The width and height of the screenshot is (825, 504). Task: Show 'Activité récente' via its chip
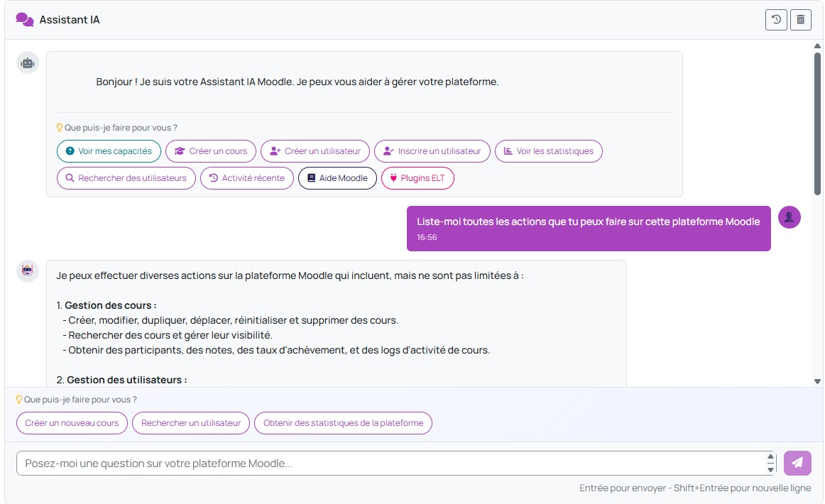[x=246, y=178]
